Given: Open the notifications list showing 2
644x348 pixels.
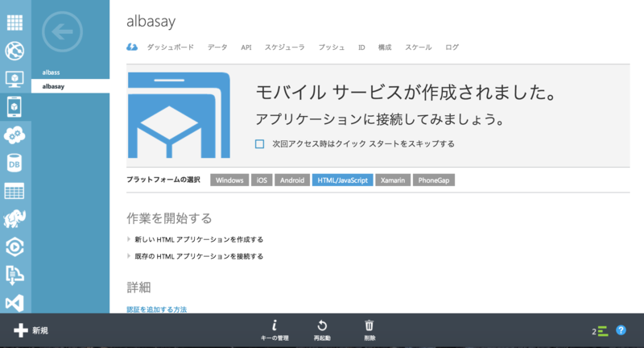Looking at the screenshot, I should click(600, 331).
